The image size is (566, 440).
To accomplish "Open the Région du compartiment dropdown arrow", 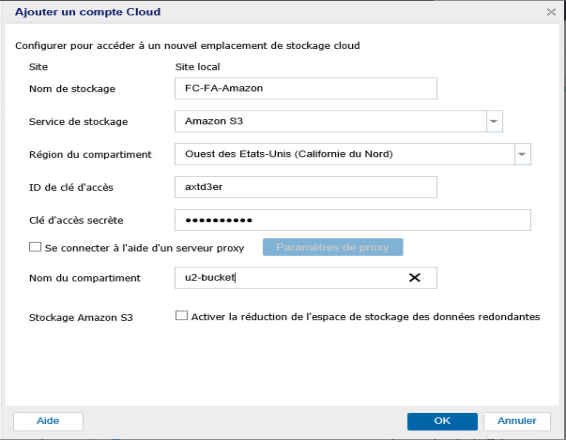I will tap(522, 154).
